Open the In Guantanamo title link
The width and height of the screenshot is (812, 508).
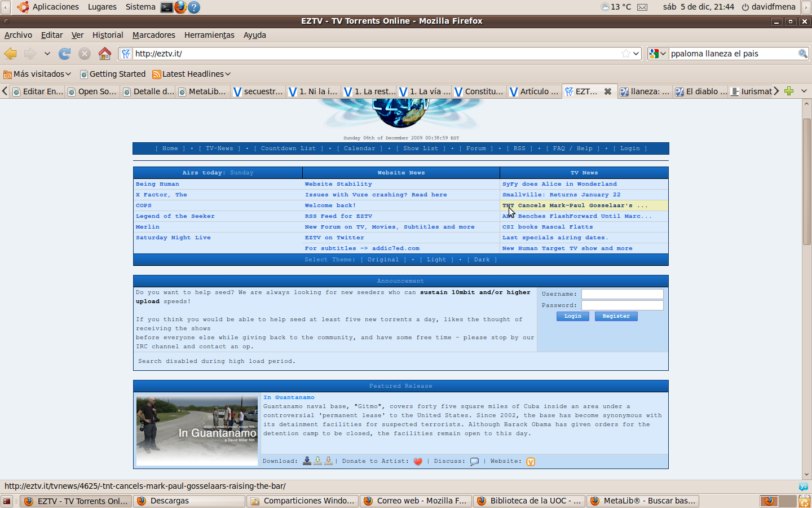click(x=289, y=397)
